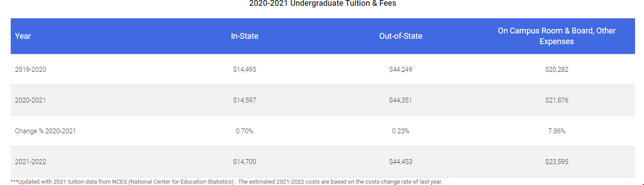Click the $20,282 room and board cell
This screenshot has height=185, width=644.
coord(557,70)
